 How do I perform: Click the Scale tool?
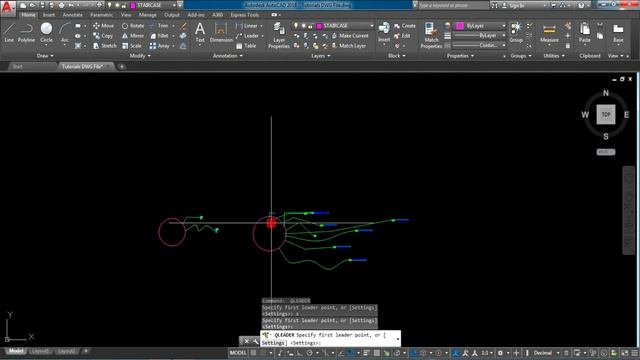pos(131,46)
